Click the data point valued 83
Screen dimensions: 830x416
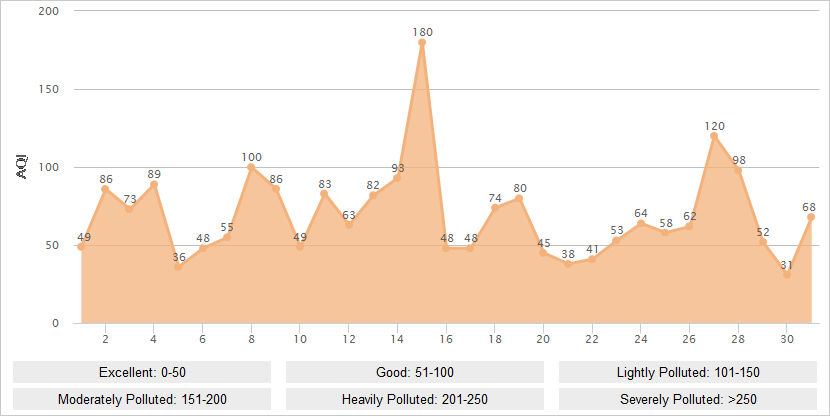324,194
